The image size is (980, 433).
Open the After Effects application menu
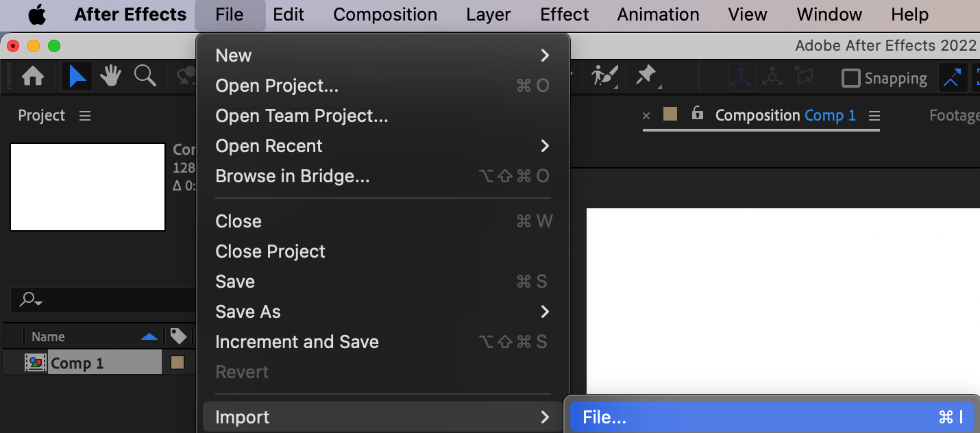[x=130, y=14]
